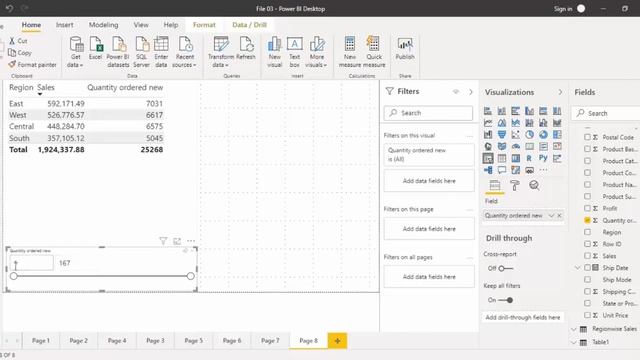Check the Profit field

click(587, 208)
